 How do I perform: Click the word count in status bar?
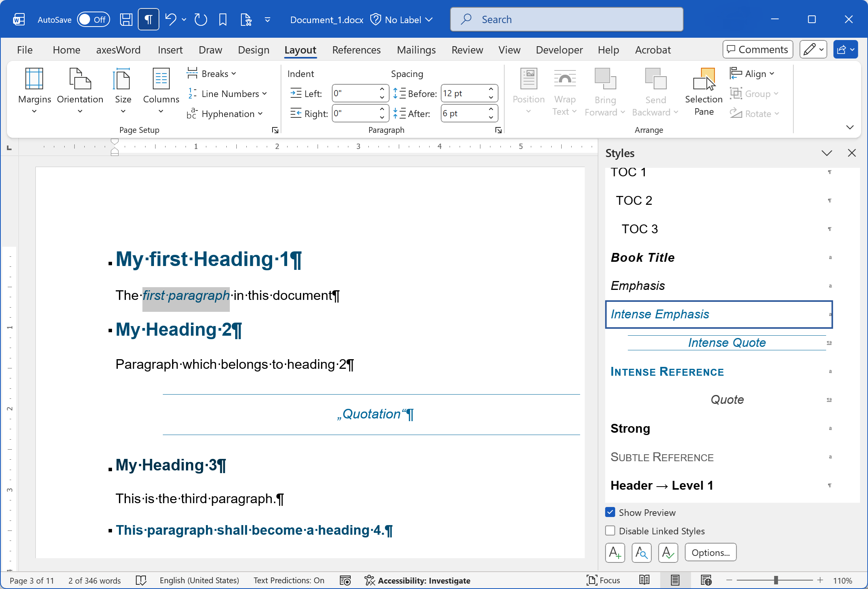[x=94, y=580]
